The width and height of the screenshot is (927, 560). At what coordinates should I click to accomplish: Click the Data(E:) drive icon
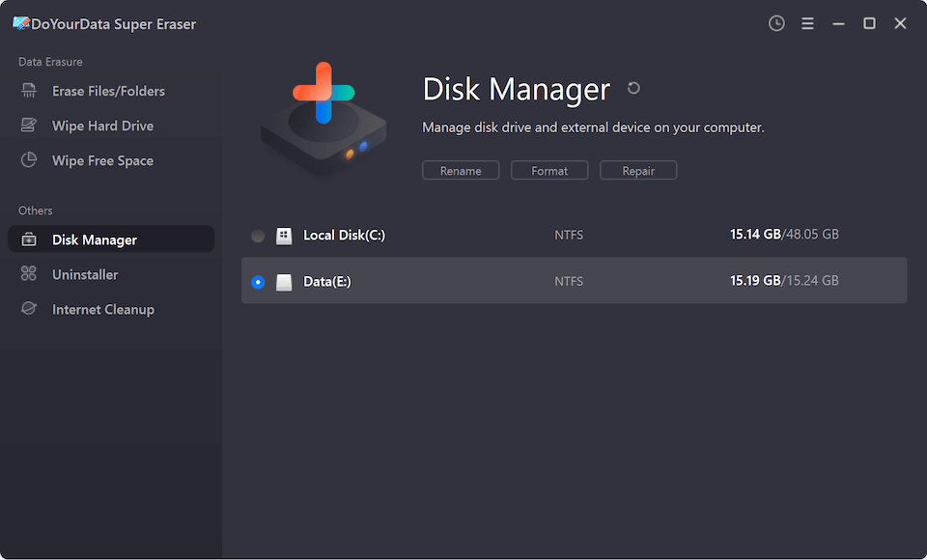[x=284, y=282]
